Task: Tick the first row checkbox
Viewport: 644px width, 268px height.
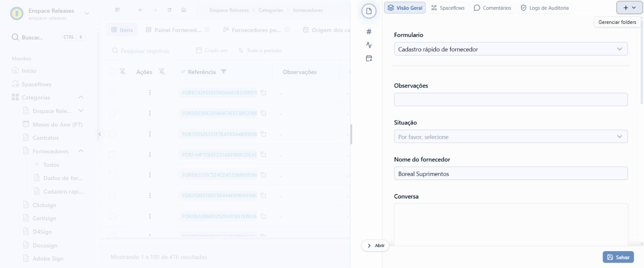Action: pyautogui.click(x=113, y=93)
